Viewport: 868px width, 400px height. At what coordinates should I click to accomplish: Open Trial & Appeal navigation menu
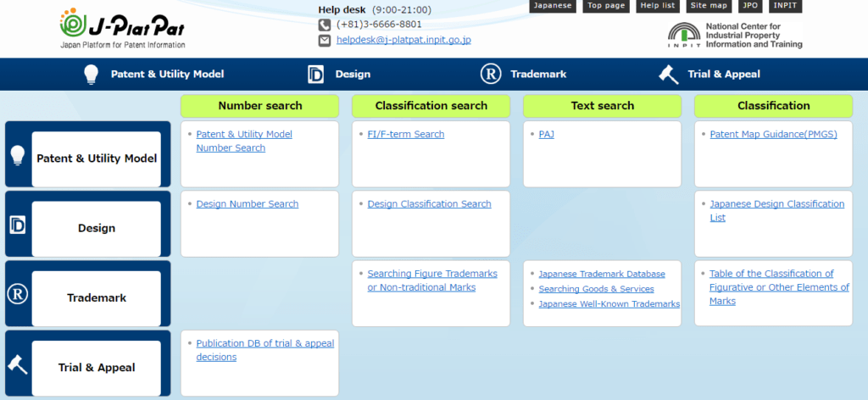[x=724, y=74]
